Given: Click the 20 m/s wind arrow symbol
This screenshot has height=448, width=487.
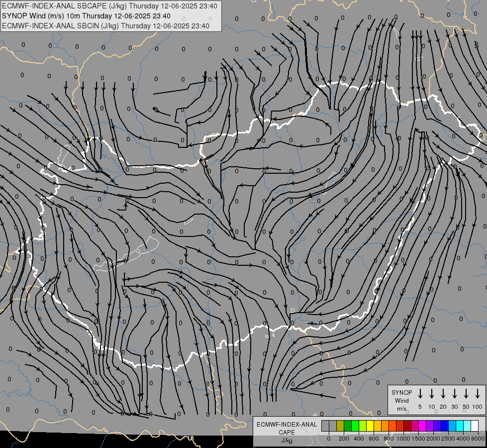Looking at the screenshot, I should click(x=443, y=394).
